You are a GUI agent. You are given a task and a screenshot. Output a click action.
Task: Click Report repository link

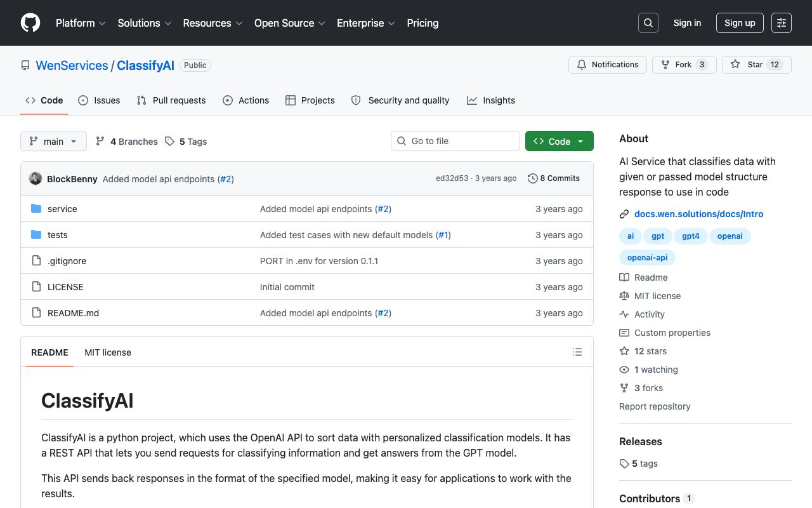[655, 406]
